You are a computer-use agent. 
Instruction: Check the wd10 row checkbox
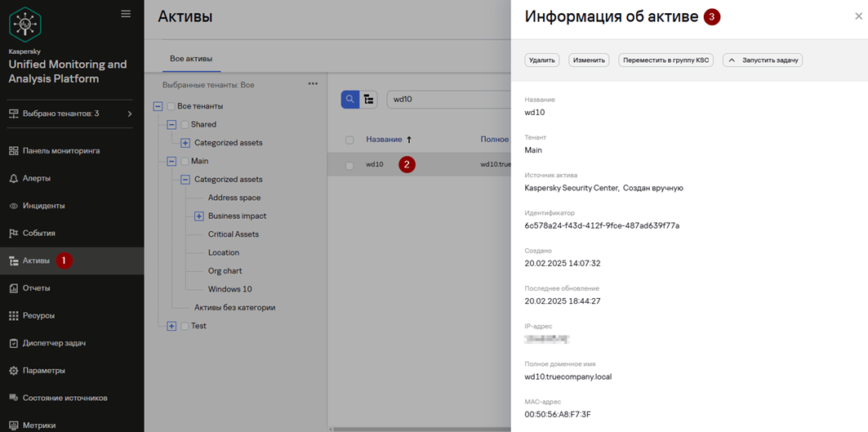click(x=349, y=165)
